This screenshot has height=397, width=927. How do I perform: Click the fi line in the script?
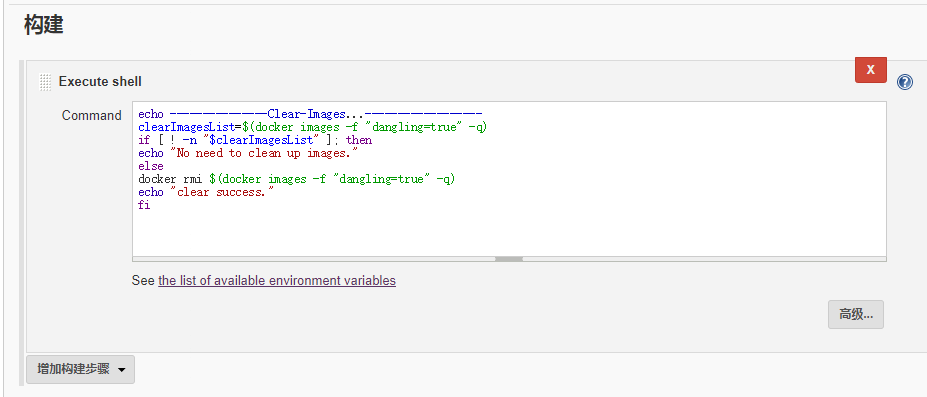click(144, 206)
